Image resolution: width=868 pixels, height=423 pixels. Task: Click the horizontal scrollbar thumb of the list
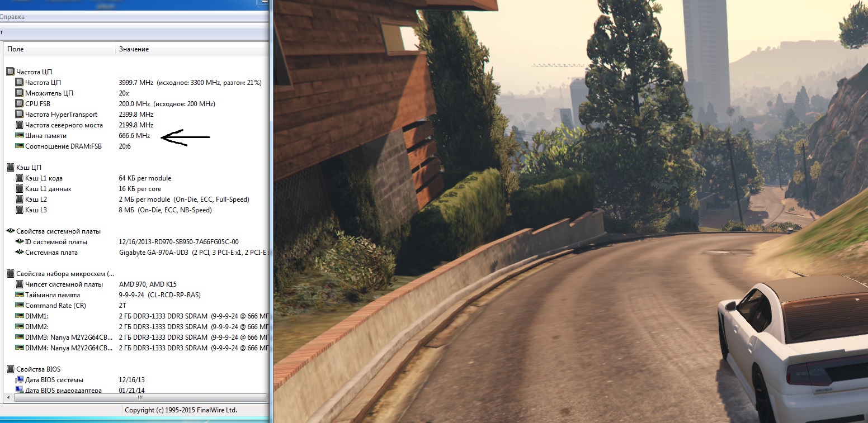click(140, 397)
